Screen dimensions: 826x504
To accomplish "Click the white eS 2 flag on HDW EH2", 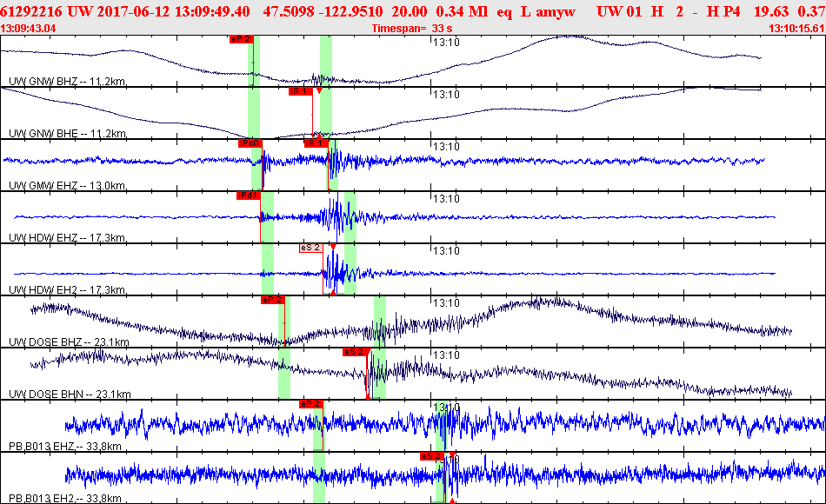I will coord(310,248).
